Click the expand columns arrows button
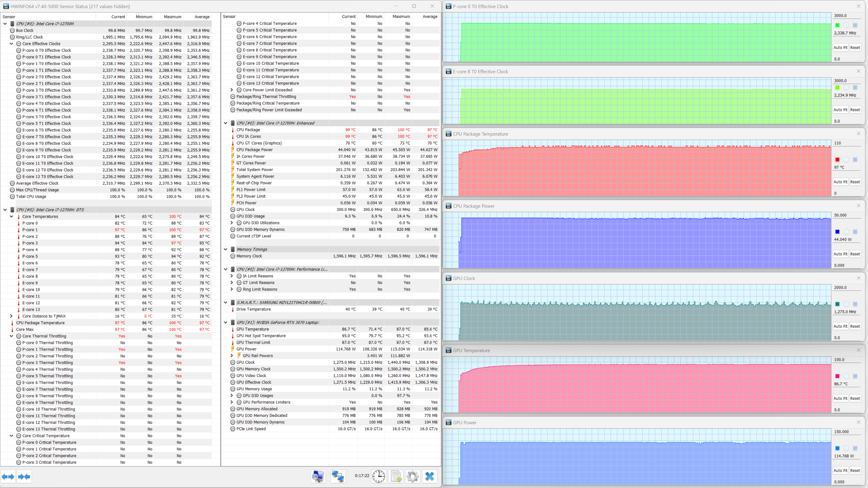This screenshot has width=868, height=488. click(x=8, y=476)
